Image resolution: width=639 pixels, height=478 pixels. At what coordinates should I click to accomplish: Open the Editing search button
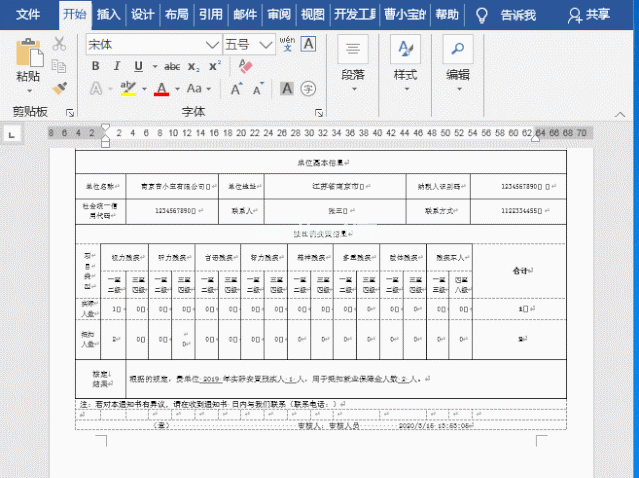(458, 60)
